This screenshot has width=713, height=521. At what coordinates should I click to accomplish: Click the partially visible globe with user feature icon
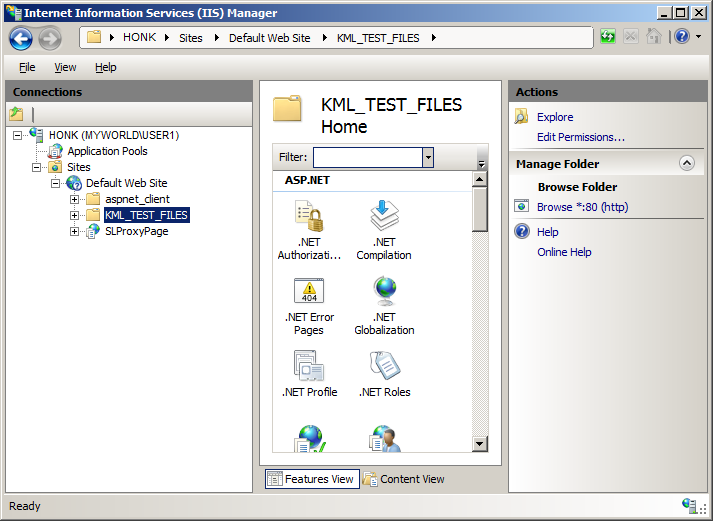pyautogui.click(x=385, y=438)
